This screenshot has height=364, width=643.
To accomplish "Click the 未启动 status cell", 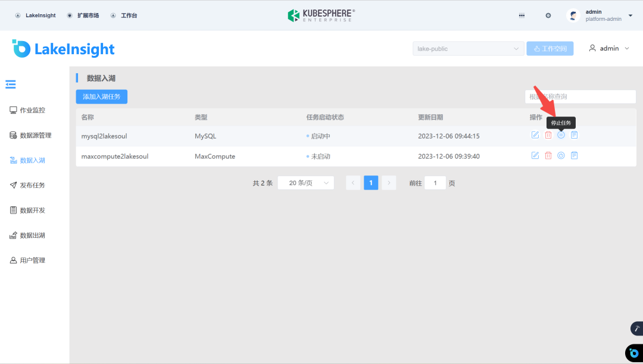I will click(318, 156).
